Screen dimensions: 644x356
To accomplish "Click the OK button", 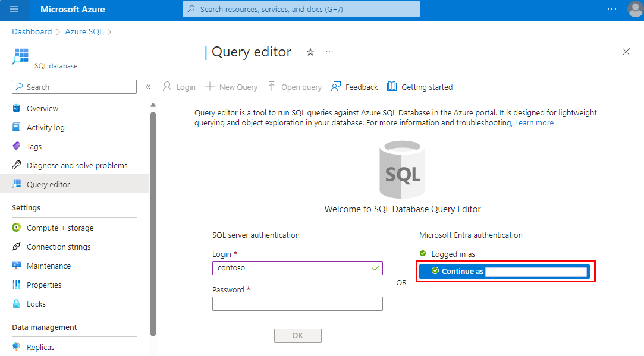I will [x=298, y=336].
